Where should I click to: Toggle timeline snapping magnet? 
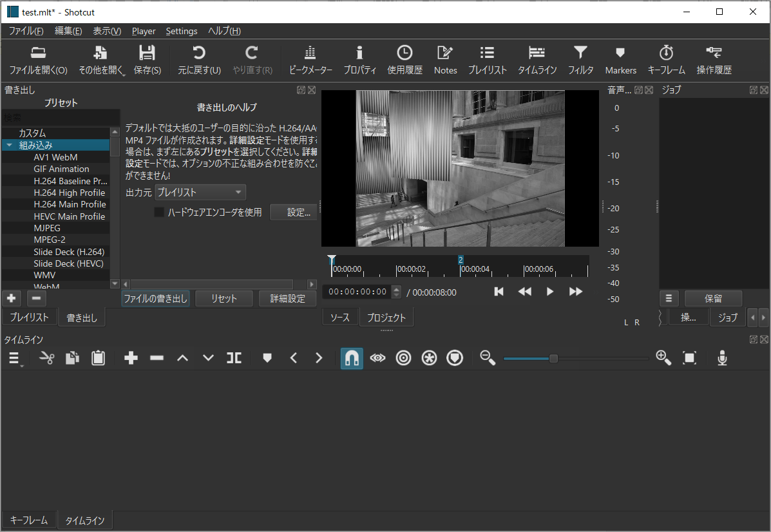(x=352, y=358)
